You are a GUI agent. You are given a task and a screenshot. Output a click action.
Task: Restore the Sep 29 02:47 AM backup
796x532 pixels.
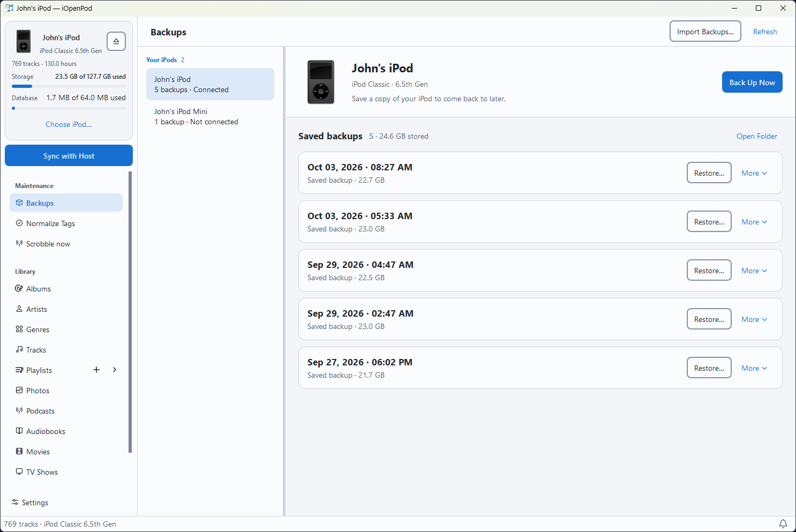709,319
